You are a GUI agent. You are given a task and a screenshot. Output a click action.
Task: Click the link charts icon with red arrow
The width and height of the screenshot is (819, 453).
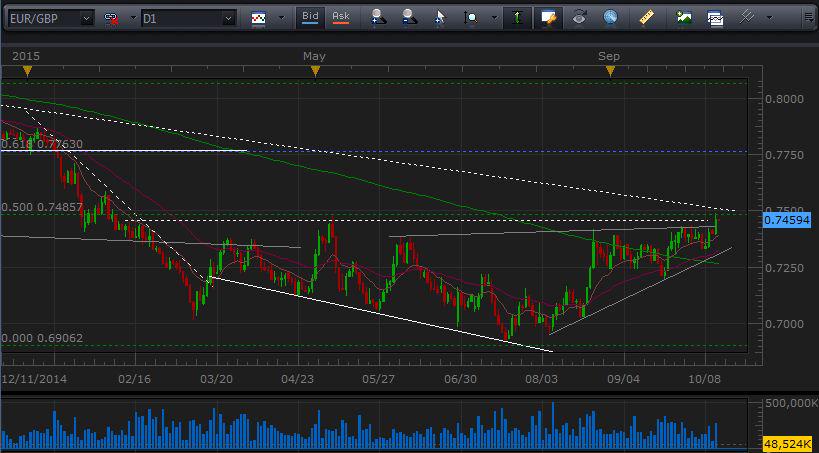coord(113,18)
